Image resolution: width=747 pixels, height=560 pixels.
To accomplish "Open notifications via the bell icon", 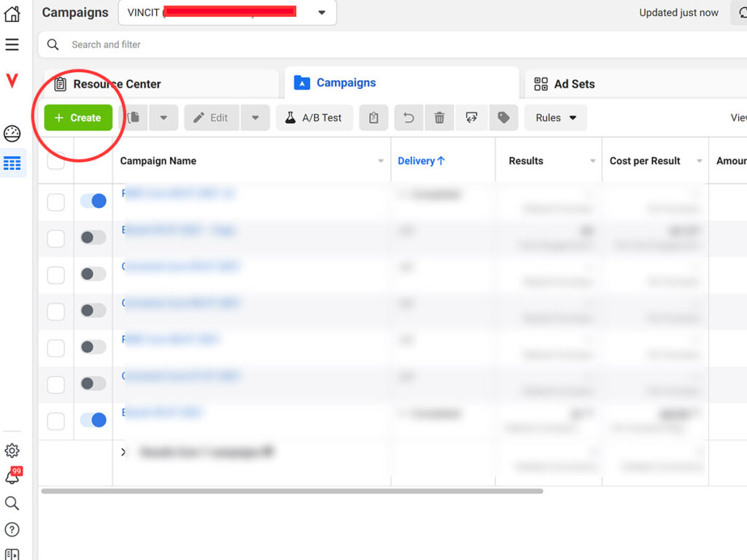I will [12, 476].
